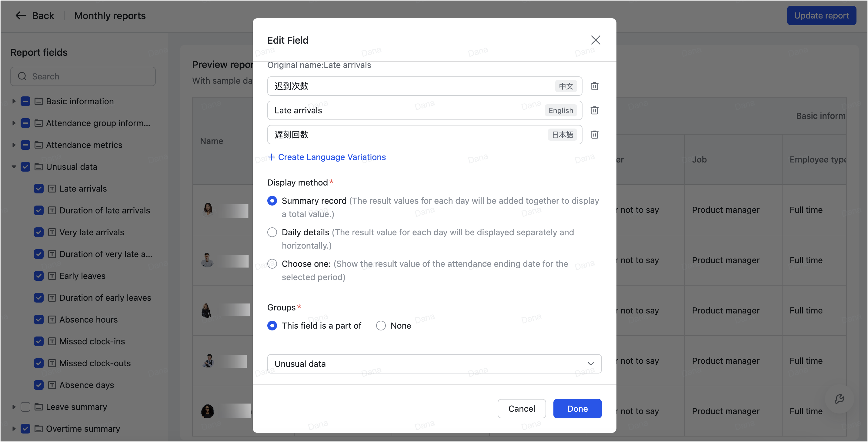Screen dimensions: 868x442
Task: Click the Basic information folder icon
Action: [39, 102]
